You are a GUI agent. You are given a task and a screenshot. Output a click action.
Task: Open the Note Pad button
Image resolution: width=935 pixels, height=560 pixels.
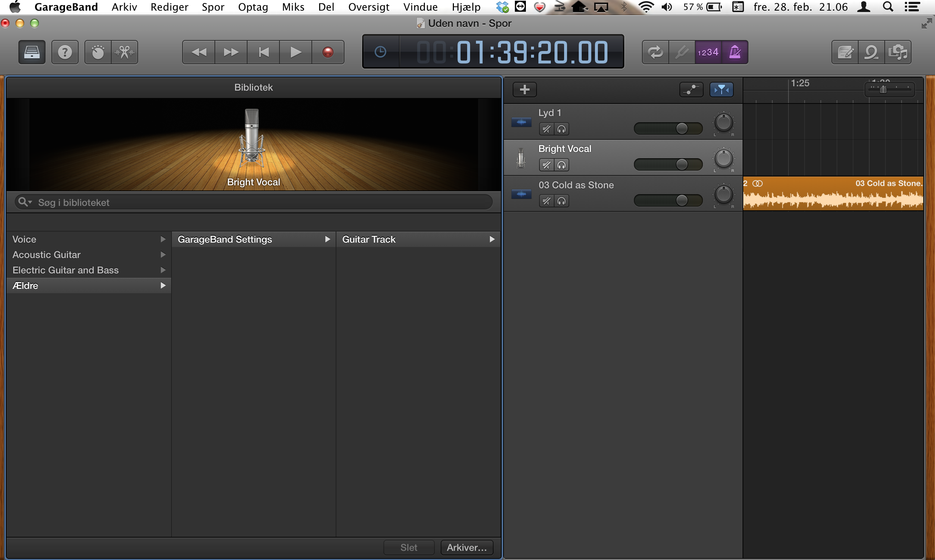click(x=845, y=52)
